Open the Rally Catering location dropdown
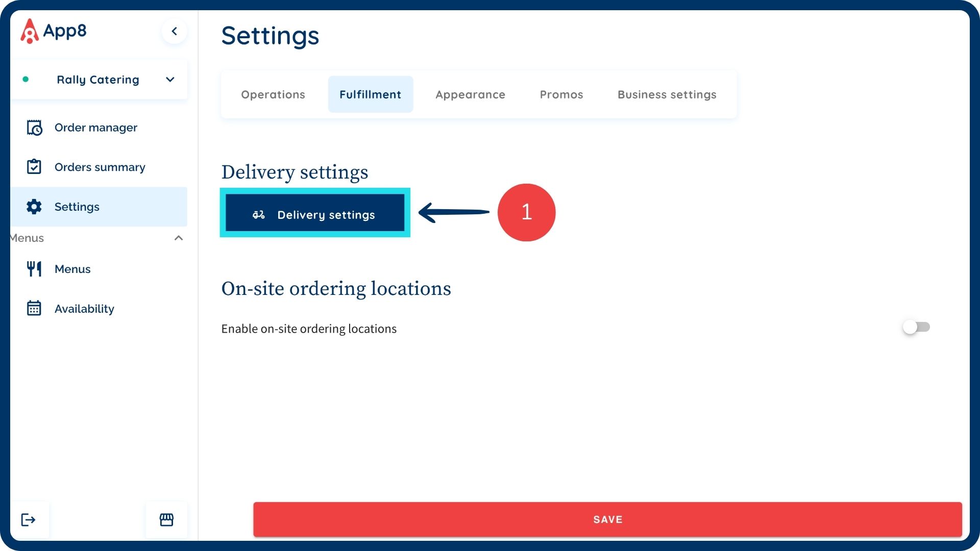 point(170,80)
